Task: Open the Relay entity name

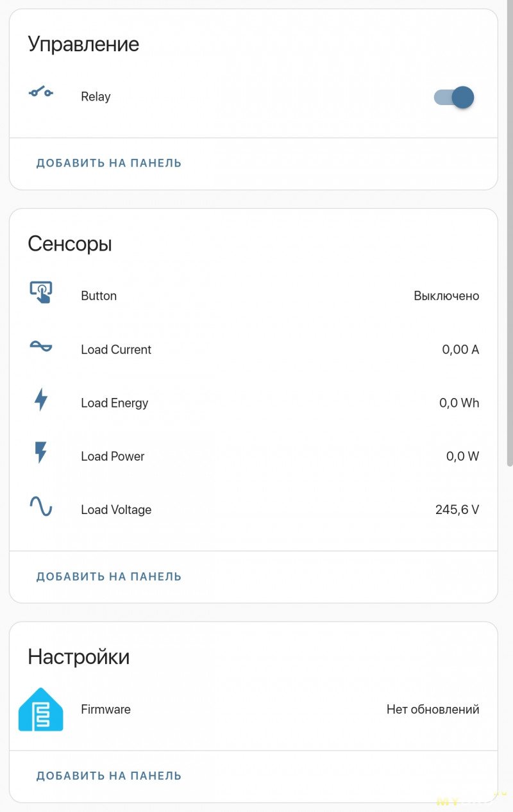Action: (x=96, y=97)
